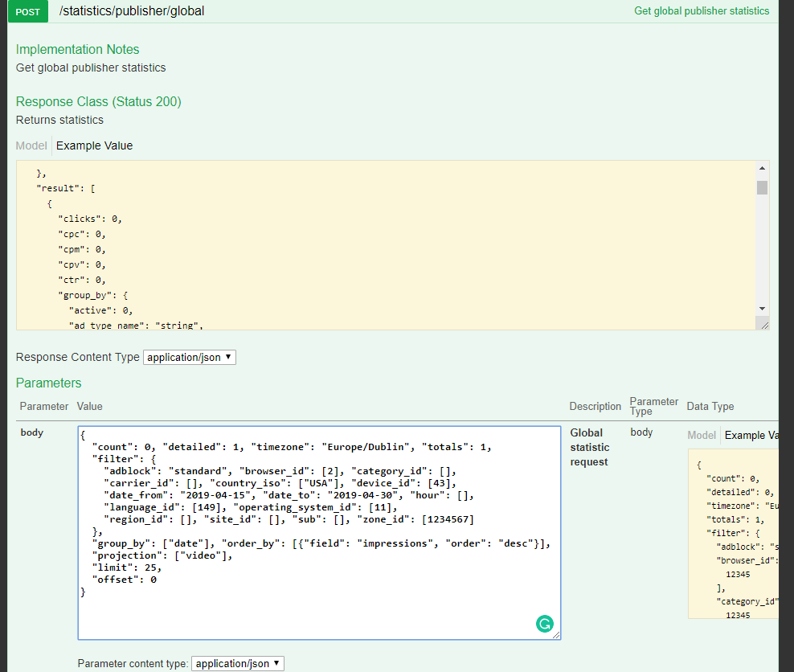Select the Response Class Example Value tab

click(94, 145)
